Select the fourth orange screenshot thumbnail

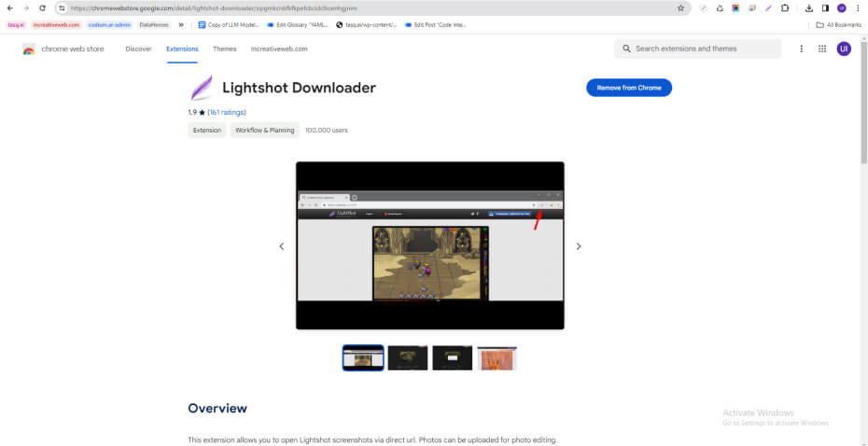pyautogui.click(x=497, y=357)
